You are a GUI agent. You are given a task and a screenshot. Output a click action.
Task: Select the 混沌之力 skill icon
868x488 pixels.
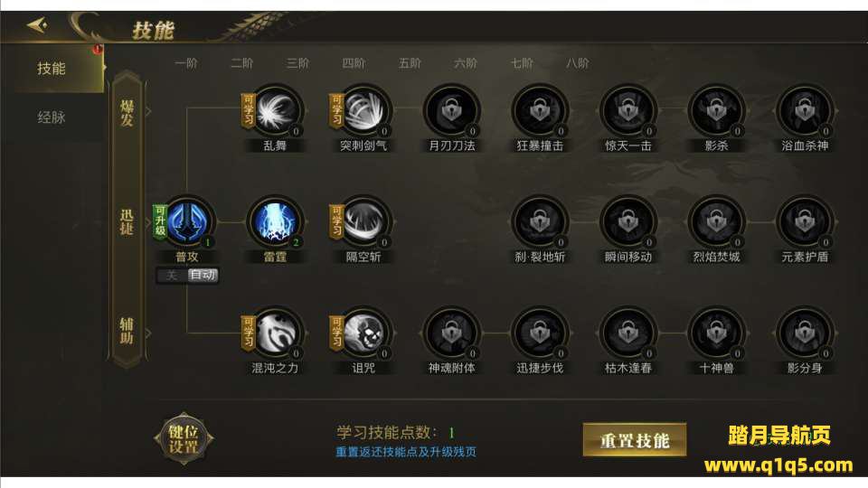click(x=275, y=333)
